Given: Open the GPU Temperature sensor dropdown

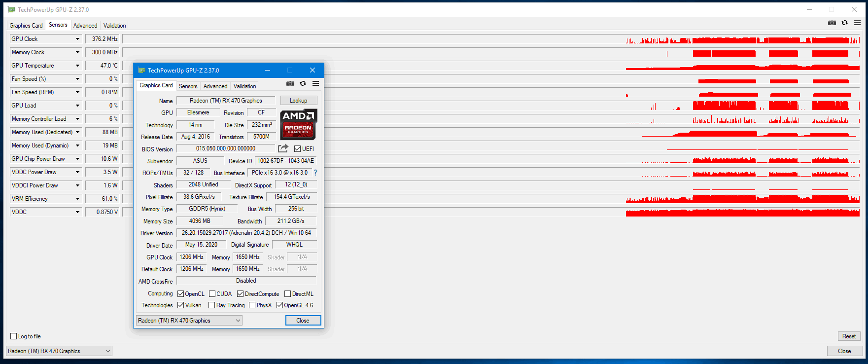Looking at the screenshot, I should coord(77,66).
